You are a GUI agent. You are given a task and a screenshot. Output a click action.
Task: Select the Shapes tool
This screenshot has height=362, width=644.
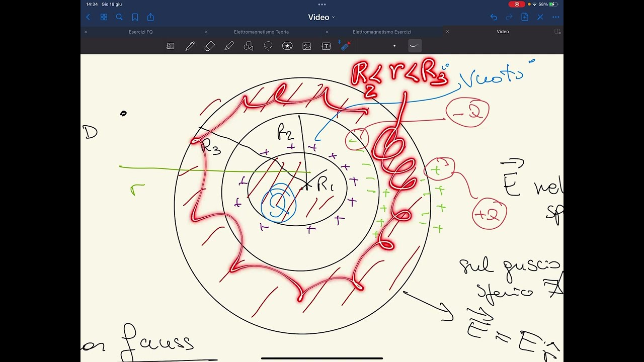(249, 46)
